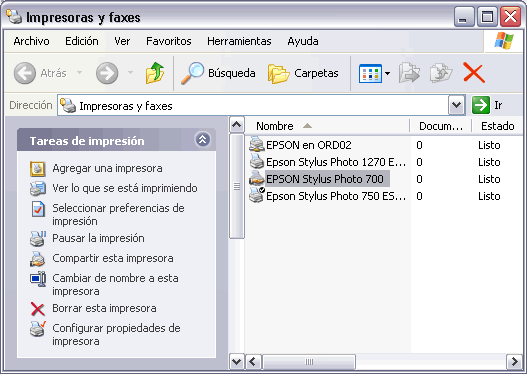Select EPSON Stylus Photo 700 printer icon

tap(256, 178)
